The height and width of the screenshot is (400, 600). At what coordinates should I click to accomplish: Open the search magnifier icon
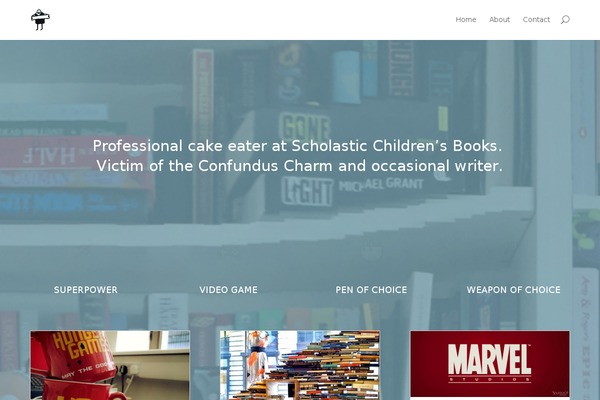[565, 20]
